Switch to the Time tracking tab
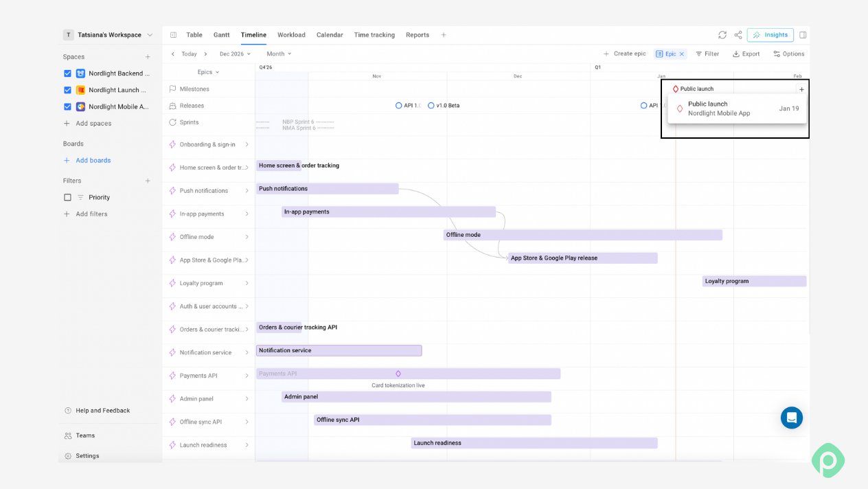Viewport: 868px width, 489px height. [x=374, y=35]
